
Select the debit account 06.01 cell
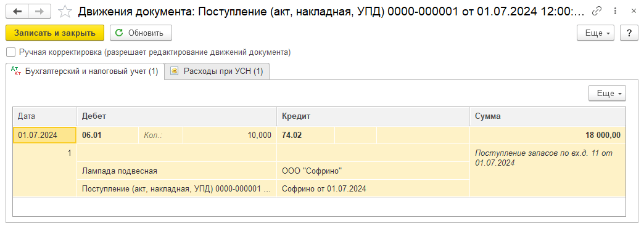tap(108, 135)
